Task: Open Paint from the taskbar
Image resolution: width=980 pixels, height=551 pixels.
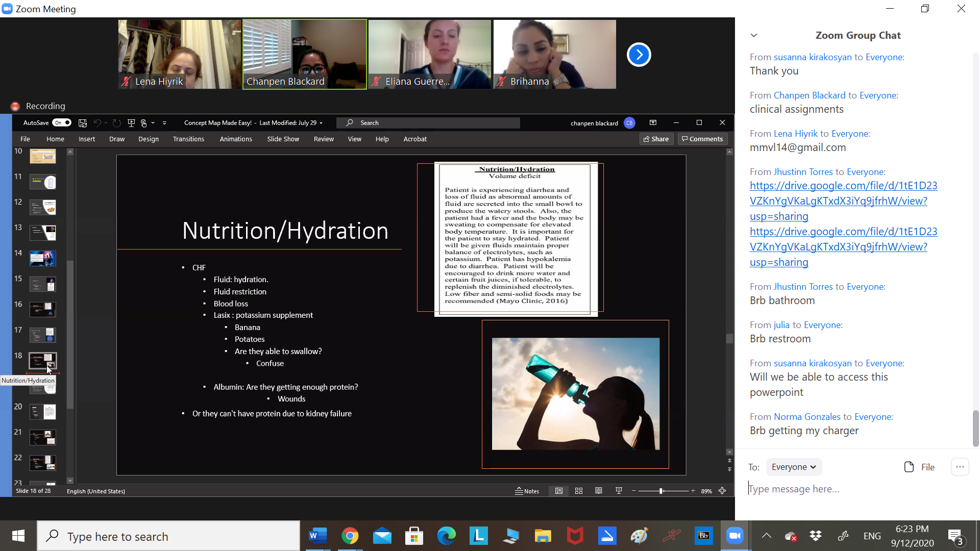Action: pos(639,536)
